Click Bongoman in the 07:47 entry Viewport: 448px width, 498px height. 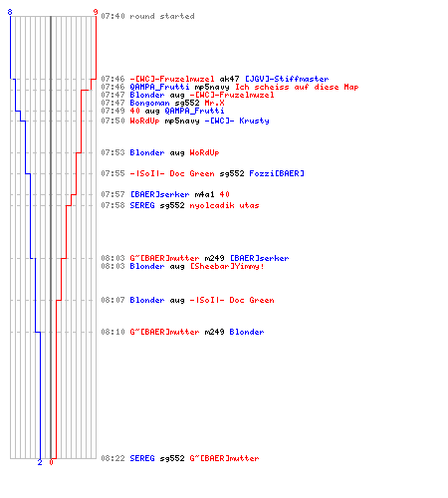[149, 103]
